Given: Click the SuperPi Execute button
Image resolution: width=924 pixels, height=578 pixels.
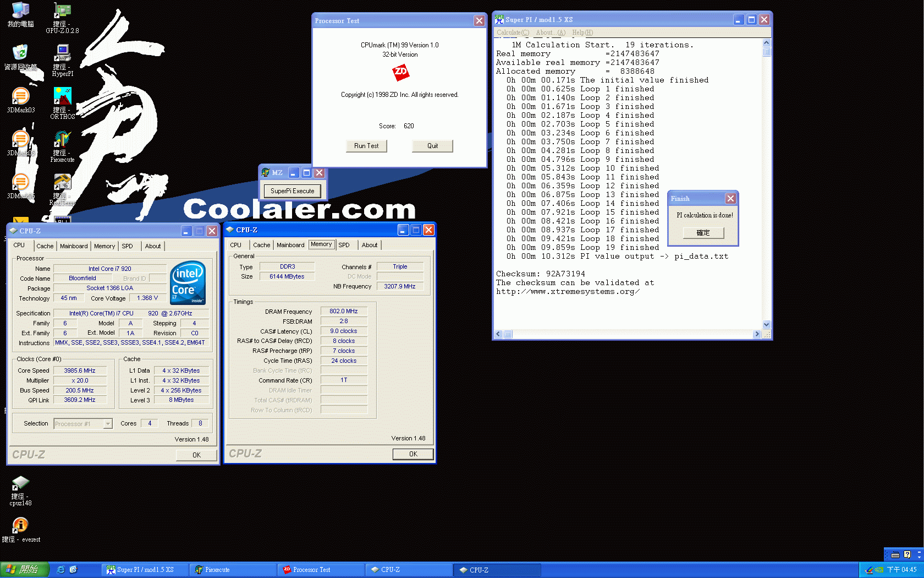Looking at the screenshot, I should pyautogui.click(x=293, y=191).
